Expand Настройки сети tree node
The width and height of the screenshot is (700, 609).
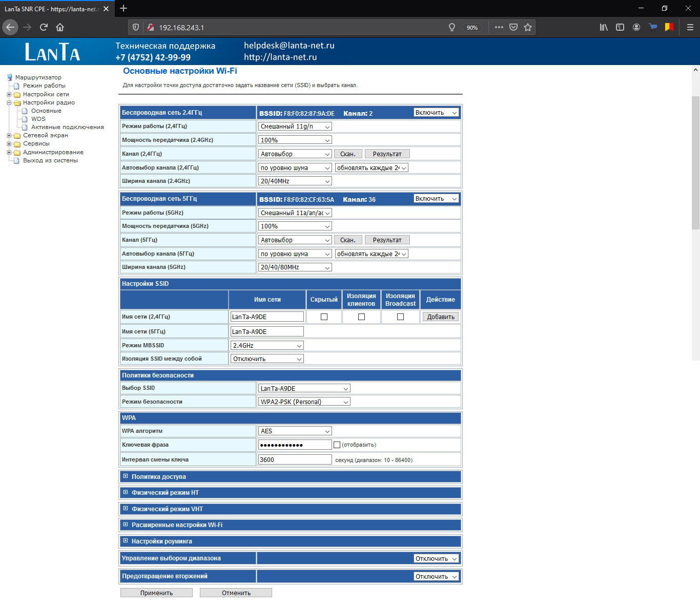9,94
